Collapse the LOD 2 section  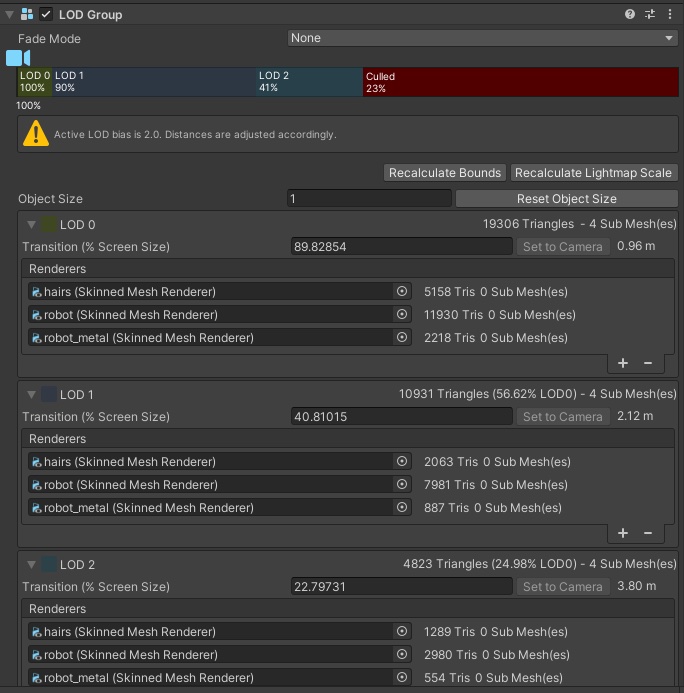[31, 565]
